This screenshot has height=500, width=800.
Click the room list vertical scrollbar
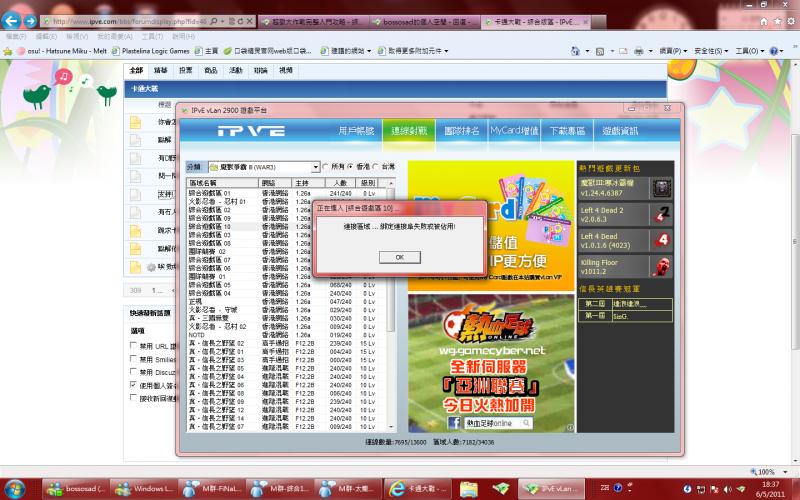391,300
